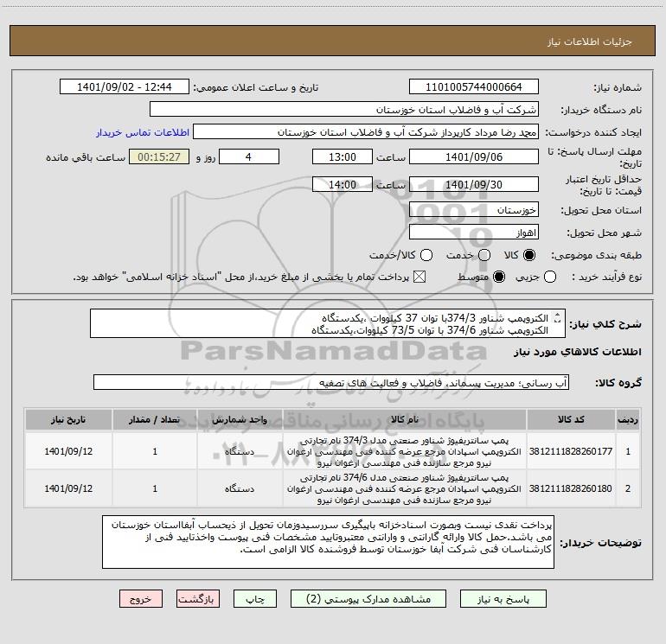Select the 'کالا/خدمت' radio button
The image size is (666, 644).
point(426,255)
